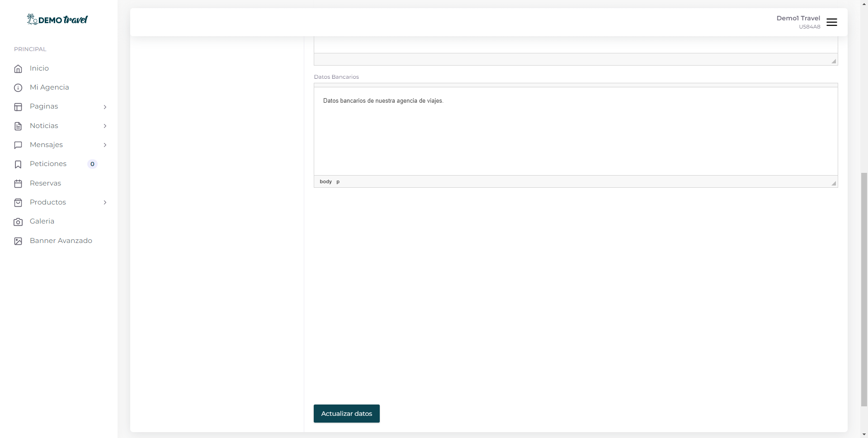Click the Productos shopping bag icon
The height and width of the screenshot is (438, 868).
pos(18,203)
